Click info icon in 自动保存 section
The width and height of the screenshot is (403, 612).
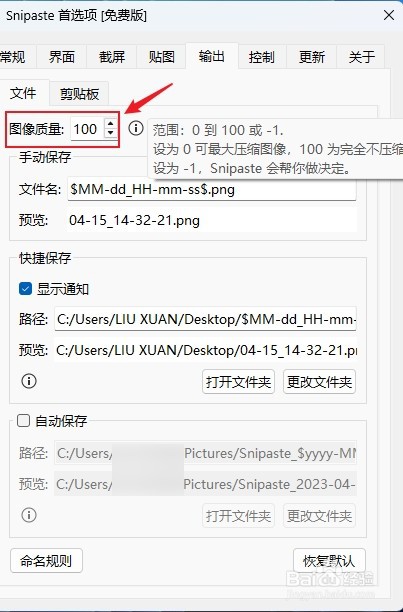(29, 515)
